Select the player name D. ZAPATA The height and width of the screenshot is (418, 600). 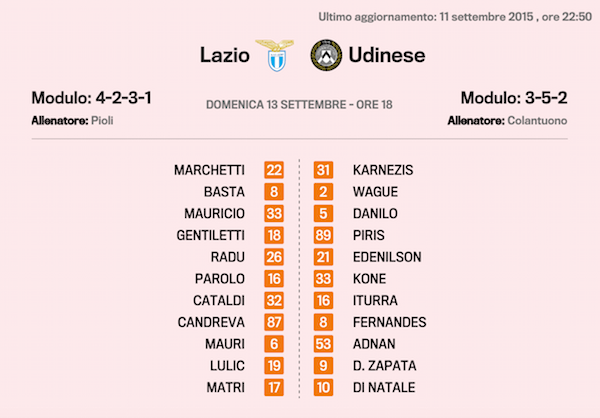(x=384, y=366)
